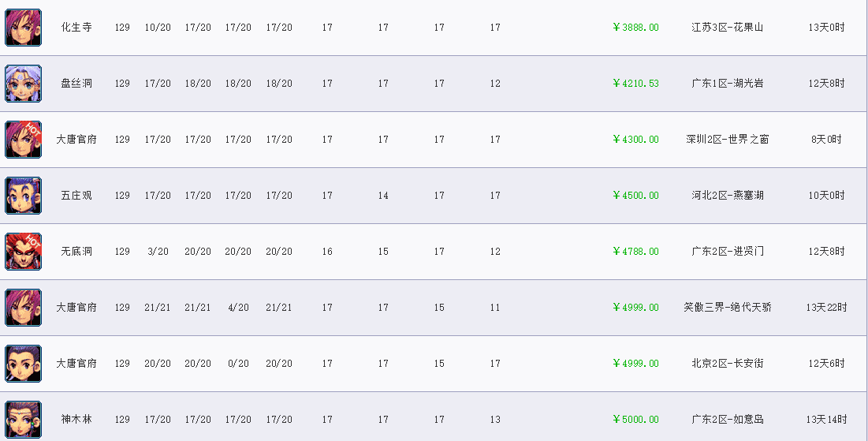The image size is (868, 441).
Task: Click the ¥4210.53 price
Action: [635, 83]
